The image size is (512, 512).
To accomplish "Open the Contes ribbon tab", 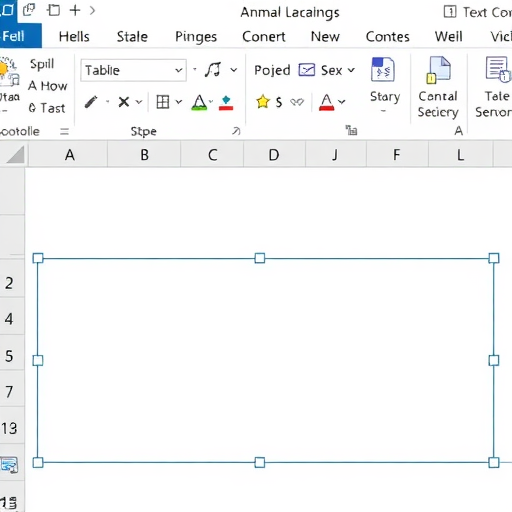I will (387, 37).
